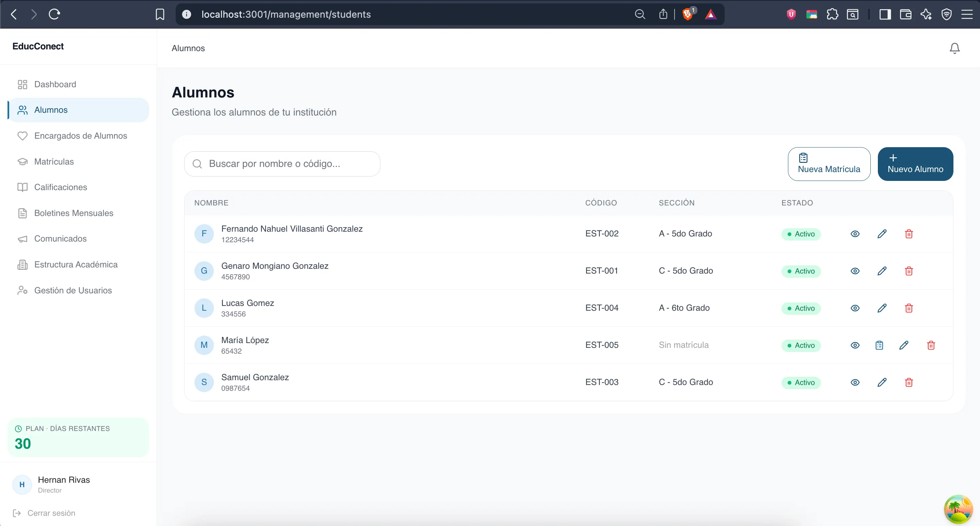The width and height of the screenshot is (980, 526).
Task: Go to Calificaciones in the sidebar
Action: tap(61, 187)
